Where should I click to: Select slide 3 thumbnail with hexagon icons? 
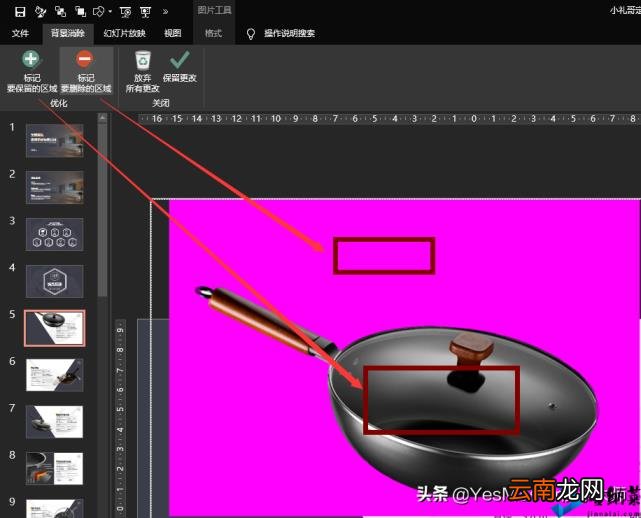[x=55, y=234]
